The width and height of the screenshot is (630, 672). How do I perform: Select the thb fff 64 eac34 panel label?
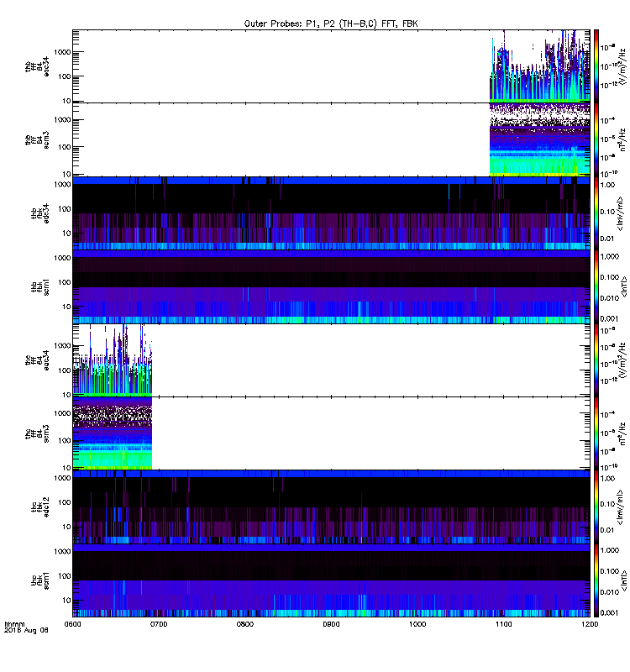[x=37, y=66]
